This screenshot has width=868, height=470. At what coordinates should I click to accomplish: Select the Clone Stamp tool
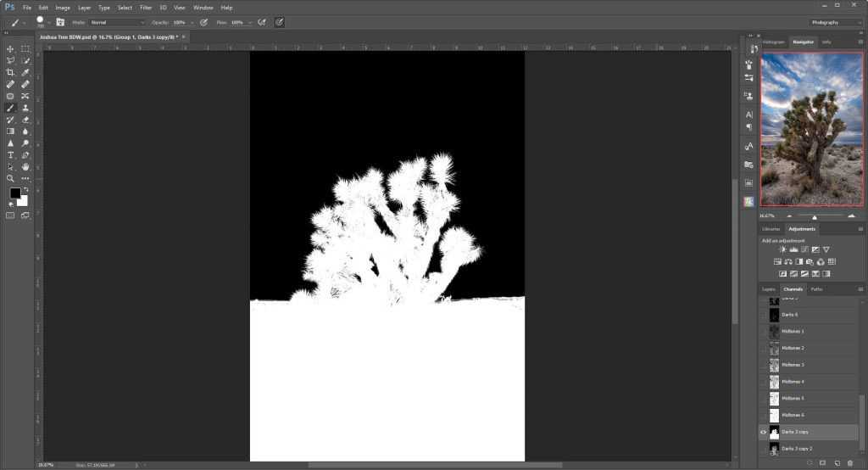pyautogui.click(x=25, y=109)
